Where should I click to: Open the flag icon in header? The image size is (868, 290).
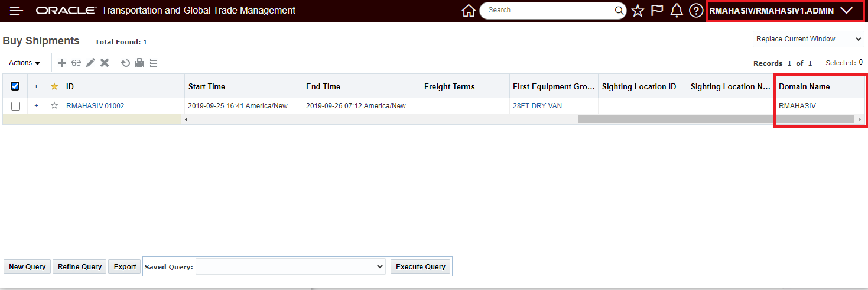tap(657, 11)
